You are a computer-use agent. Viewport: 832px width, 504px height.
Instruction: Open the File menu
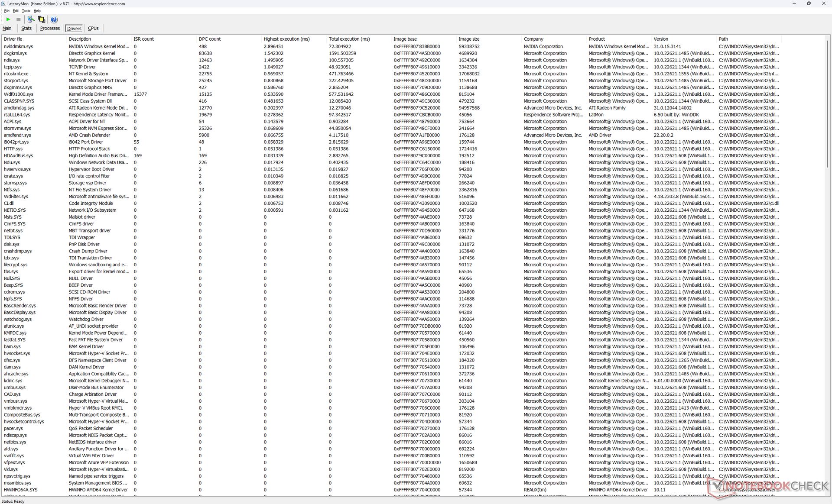(6, 11)
